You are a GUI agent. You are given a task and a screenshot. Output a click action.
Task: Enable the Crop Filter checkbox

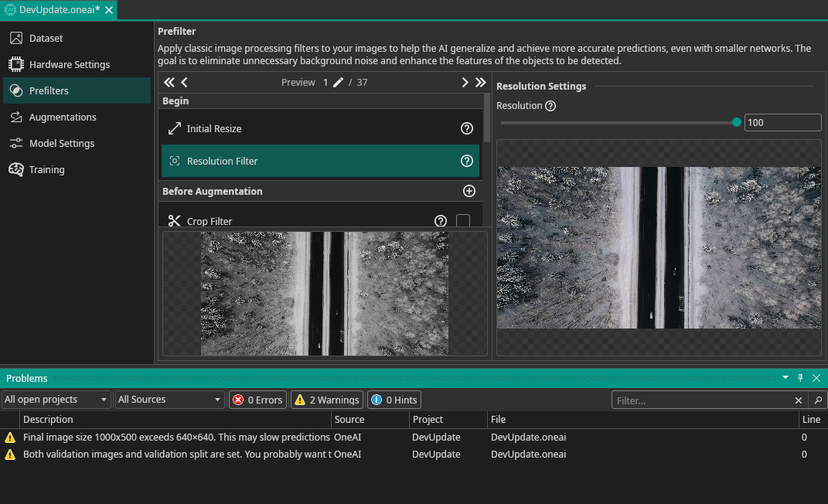tap(462, 221)
